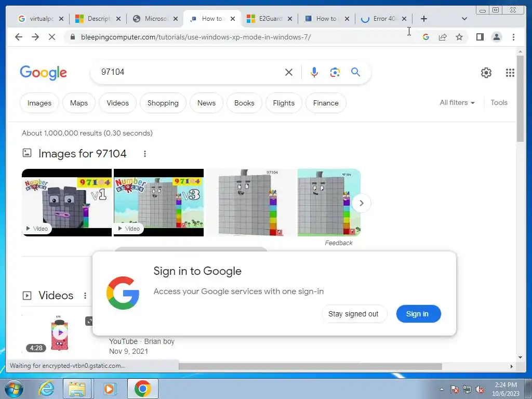Image resolution: width=532 pixels, height=399 pixels.
Task: Open Google quick settings gear
Action: [x=486, y=73]
